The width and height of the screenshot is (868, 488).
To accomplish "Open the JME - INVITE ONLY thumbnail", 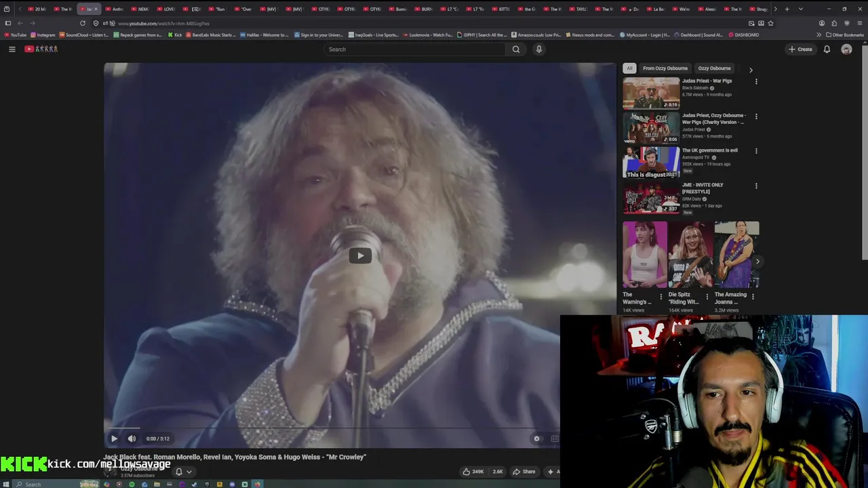I will click(651, 197).
